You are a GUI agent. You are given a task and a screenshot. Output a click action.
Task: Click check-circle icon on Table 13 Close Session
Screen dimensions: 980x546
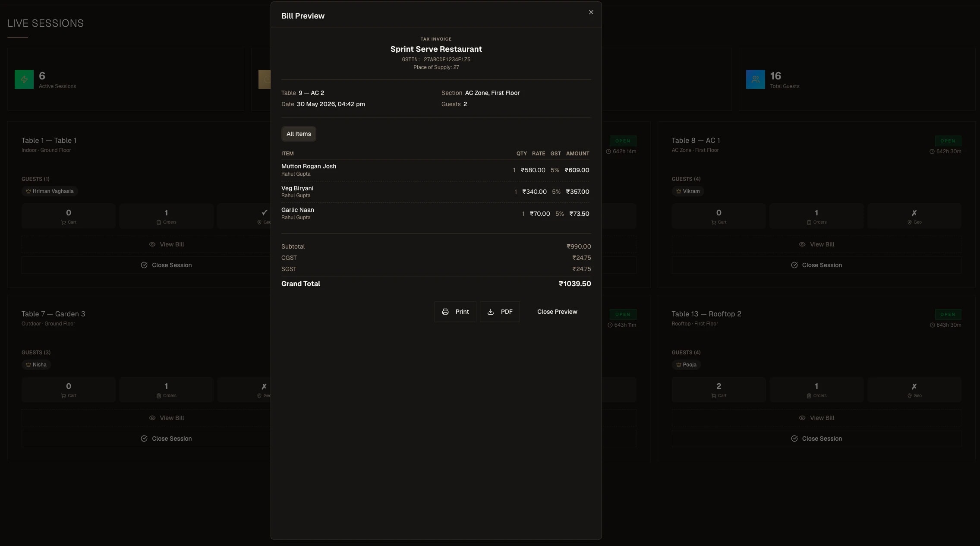point(794,439)
